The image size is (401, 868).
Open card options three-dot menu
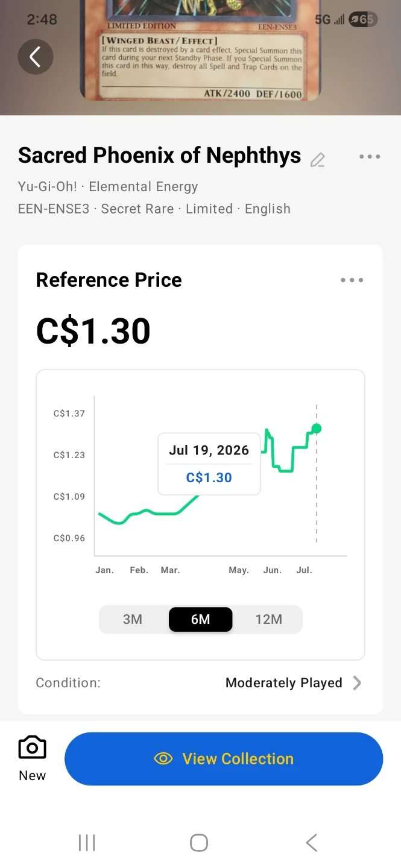tap(370, 157)
